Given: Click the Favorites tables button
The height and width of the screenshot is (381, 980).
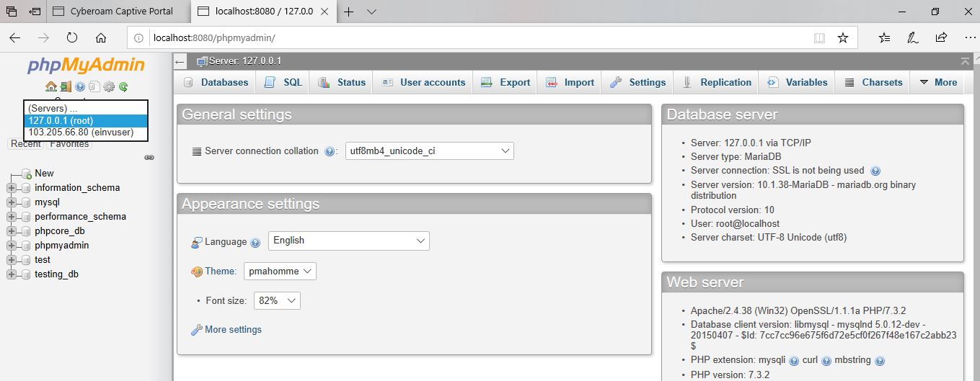Looking at the screenshot, I should pos(70,144).
